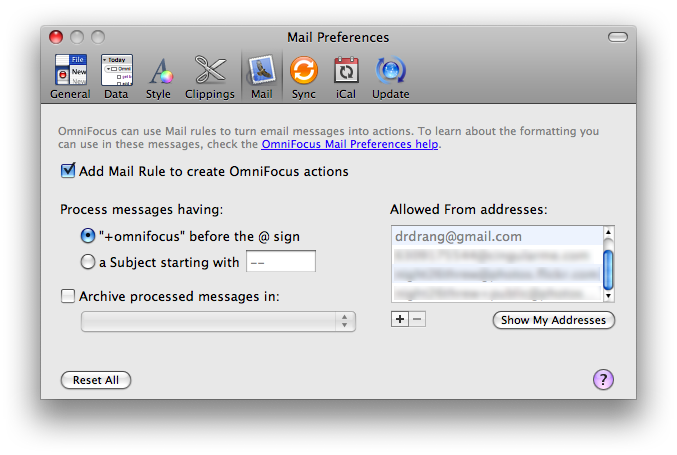Image resolution: width=677 pixels, height=455 pixels.
Task: Open the Style preferences pane
Action: click(x=158, y=77)
